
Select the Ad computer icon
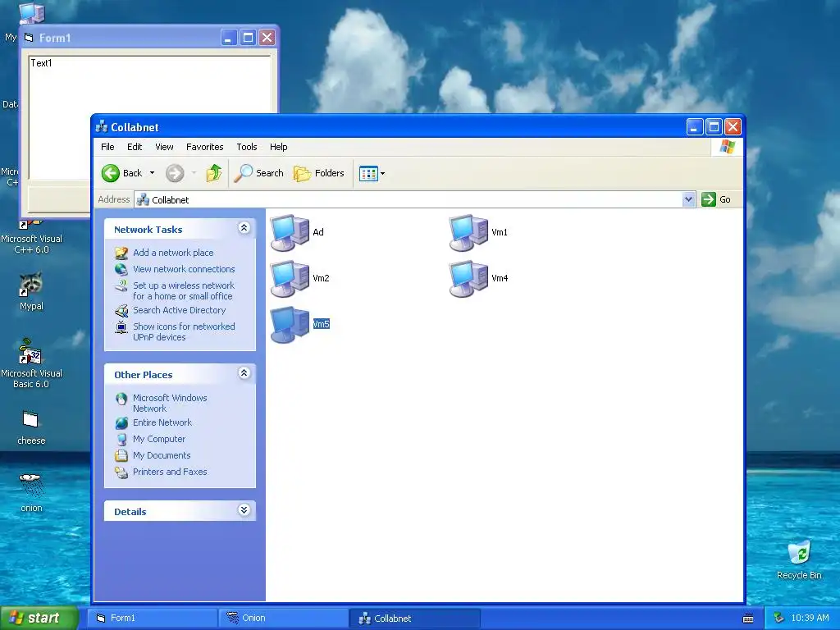click(290, 232)
